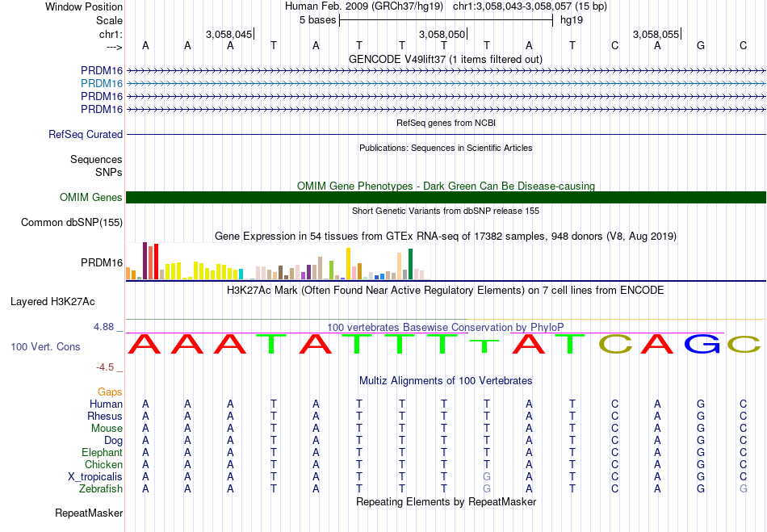This screenshot has width=767, height=532.
Task: Click the chr1:3,058,043-3,058,057 position text
Action: (530, 6)
